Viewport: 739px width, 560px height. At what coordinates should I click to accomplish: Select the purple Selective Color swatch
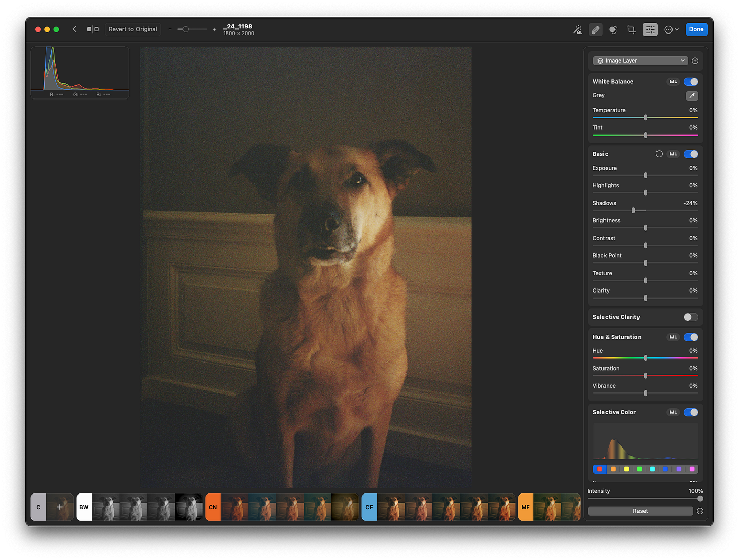(679, 469)
